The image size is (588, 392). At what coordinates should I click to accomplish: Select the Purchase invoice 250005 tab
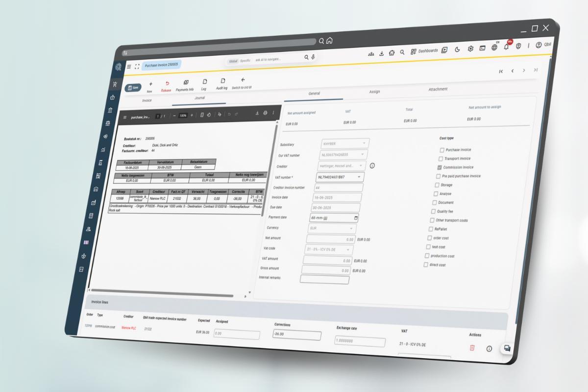click(x=161, y=65)
